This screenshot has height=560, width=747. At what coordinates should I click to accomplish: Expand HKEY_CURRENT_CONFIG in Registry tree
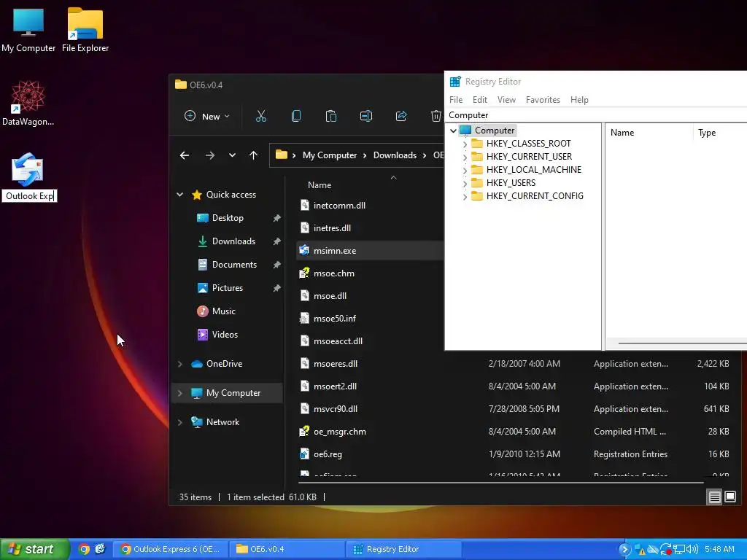point(465,196)
